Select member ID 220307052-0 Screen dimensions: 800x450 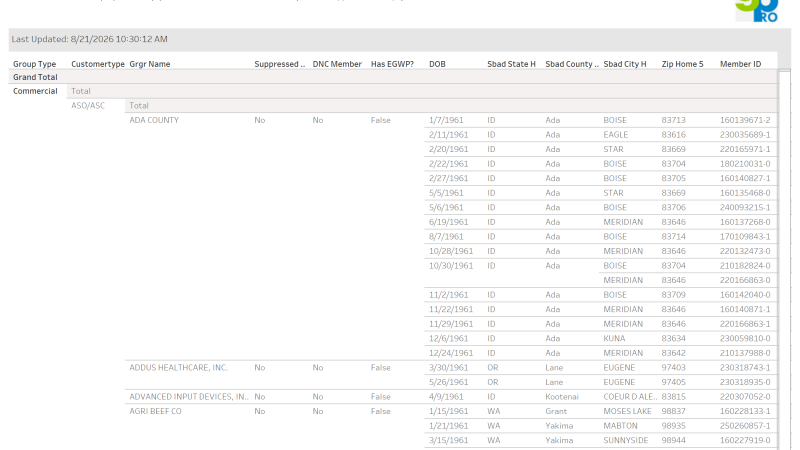[x=745, y=396]
